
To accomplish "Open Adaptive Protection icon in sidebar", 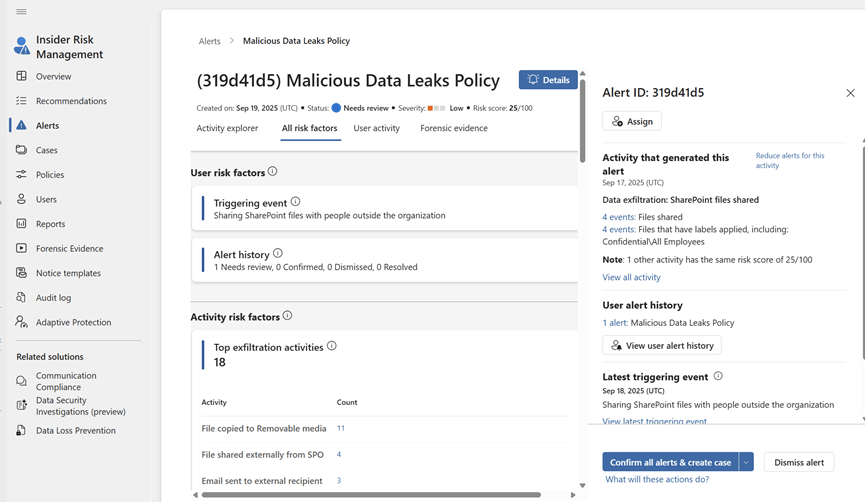I will (x=21, y=322).
